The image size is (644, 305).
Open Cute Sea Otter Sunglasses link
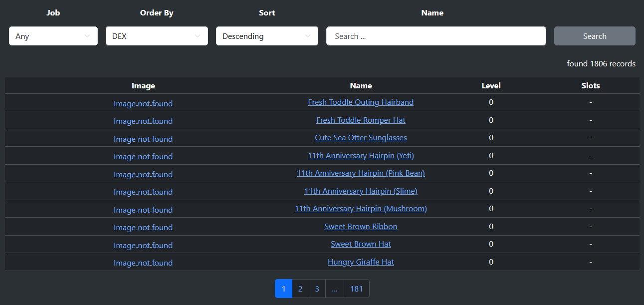(361, 138)
